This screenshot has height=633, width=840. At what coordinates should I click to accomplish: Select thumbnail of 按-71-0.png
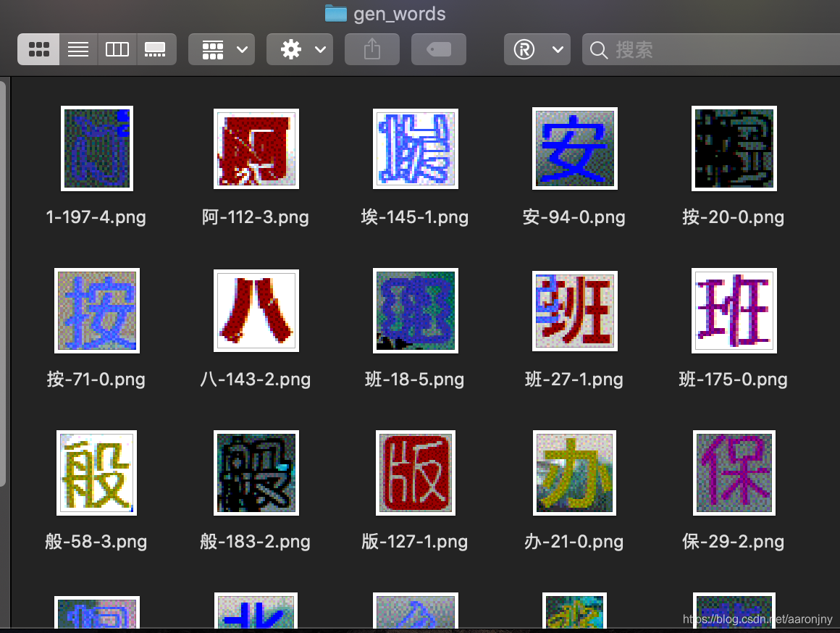pyautogui.click(x=97, y=311)
